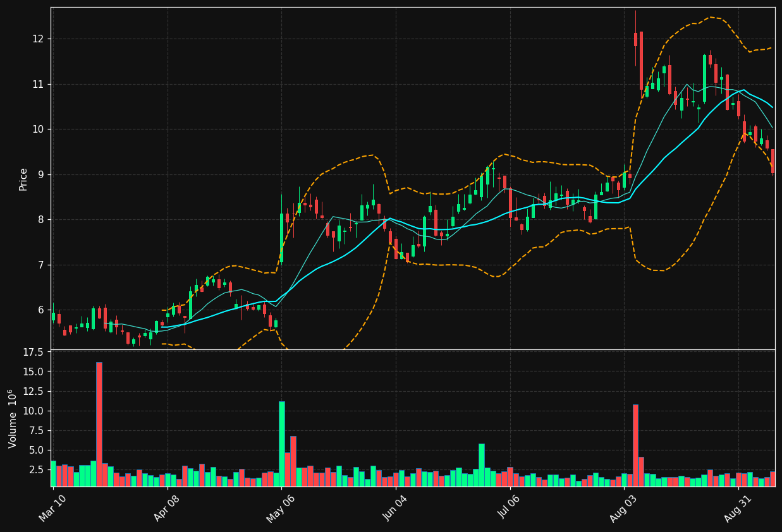The height and width of the screenshot is (532, 782).
Task: Click the 'Apr 08' date axis label
Action: 168,507
